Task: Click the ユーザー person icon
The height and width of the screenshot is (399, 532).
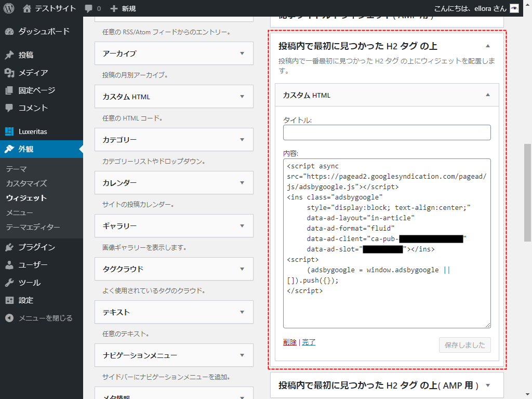Action: tap(9, 265)
